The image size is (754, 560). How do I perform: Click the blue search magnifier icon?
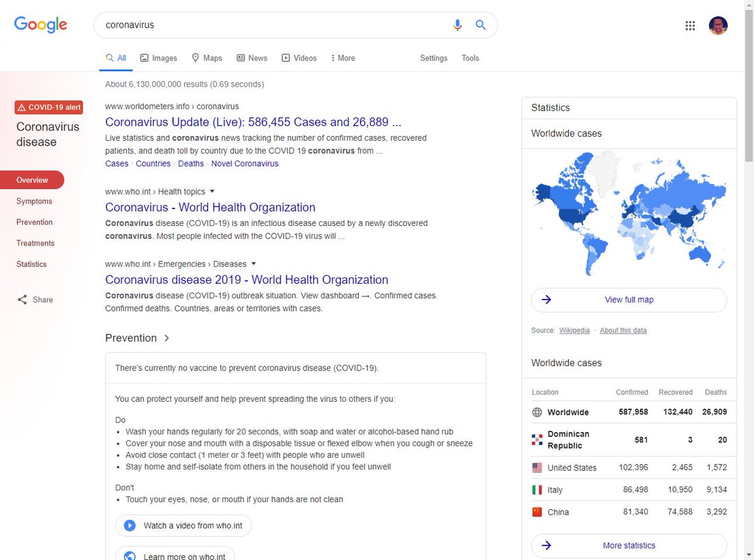coord(481,25)
